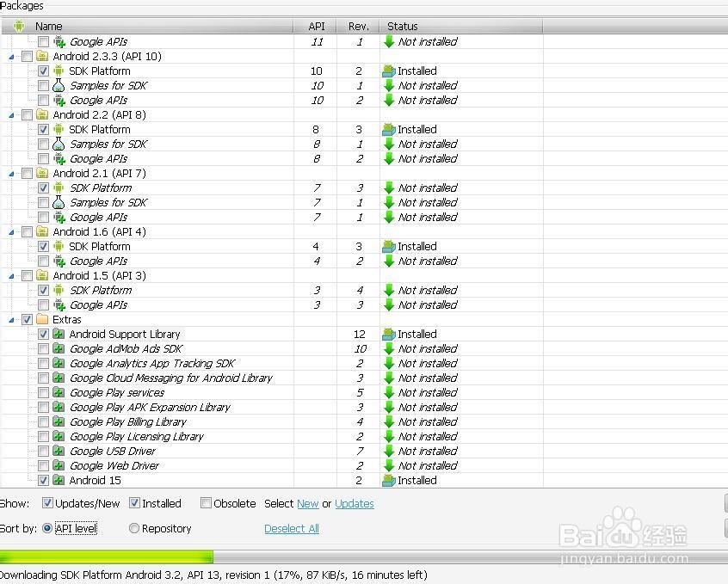
Task: Check the Android 1.6 (API 4) group checkbox
Action: (28, 231)
